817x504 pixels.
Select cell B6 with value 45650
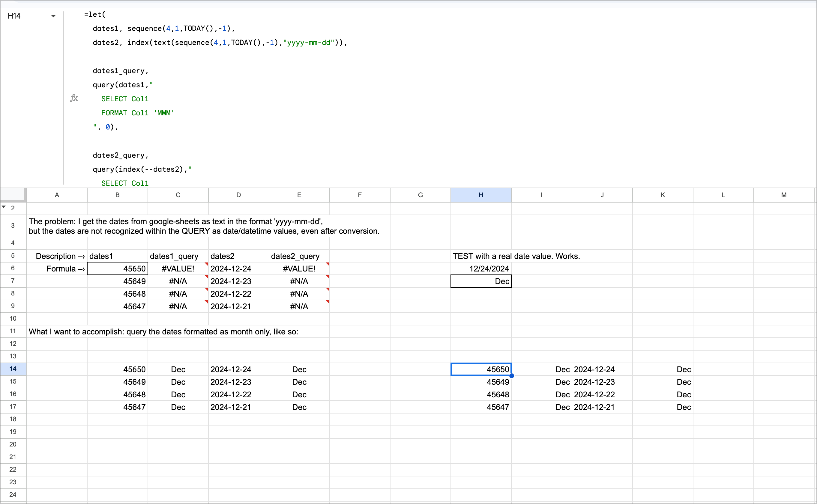coord(118,269)
